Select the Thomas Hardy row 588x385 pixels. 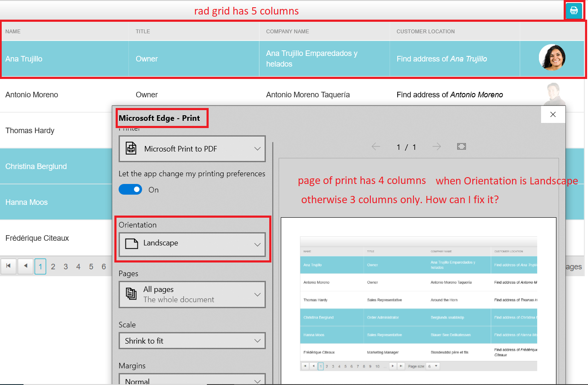point(56,131)
